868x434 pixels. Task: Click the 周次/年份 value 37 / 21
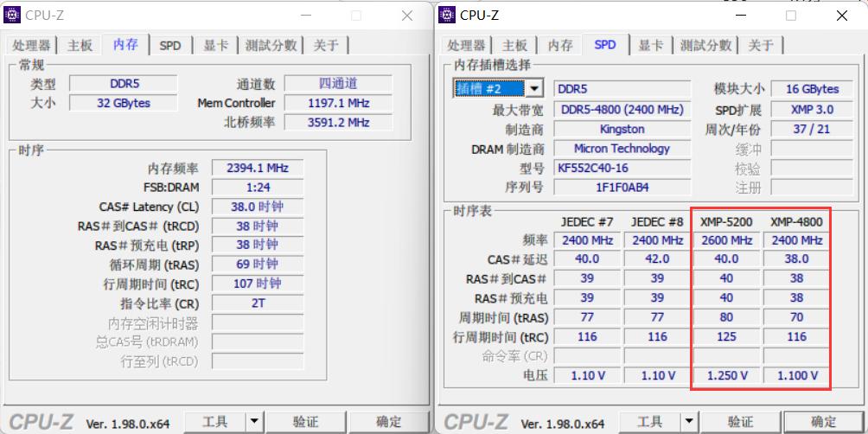812,130
